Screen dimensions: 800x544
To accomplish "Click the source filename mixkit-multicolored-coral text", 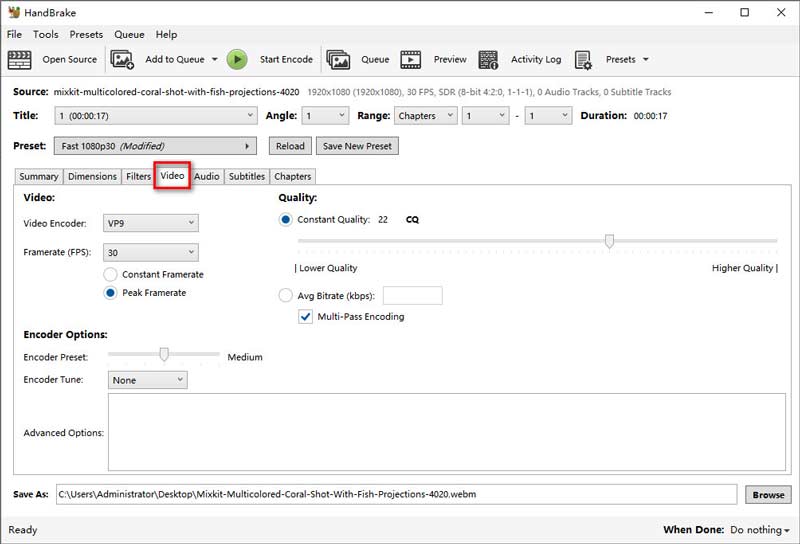I will (177, 92).
